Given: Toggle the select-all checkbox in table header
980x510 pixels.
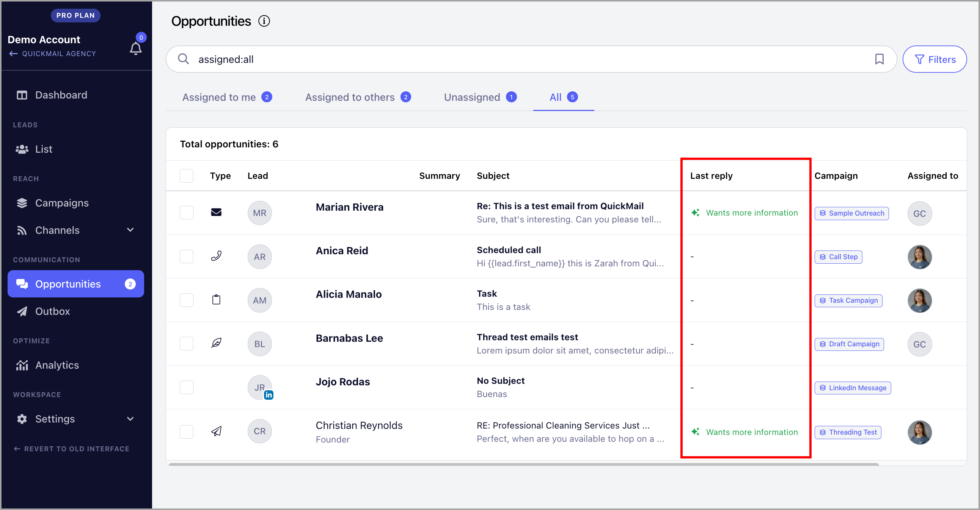Looking at the screenshot, I should 187,175.
